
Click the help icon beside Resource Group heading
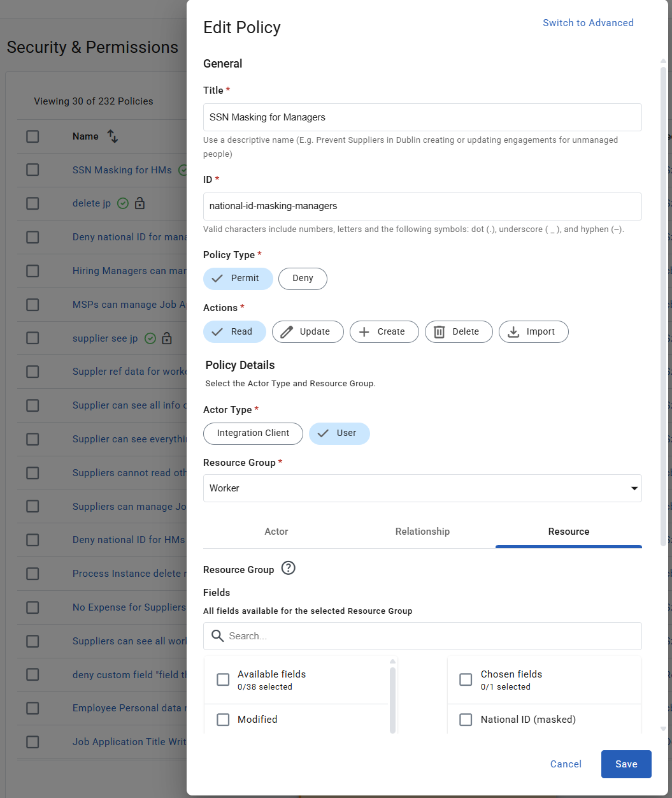[x=289, y=568]
